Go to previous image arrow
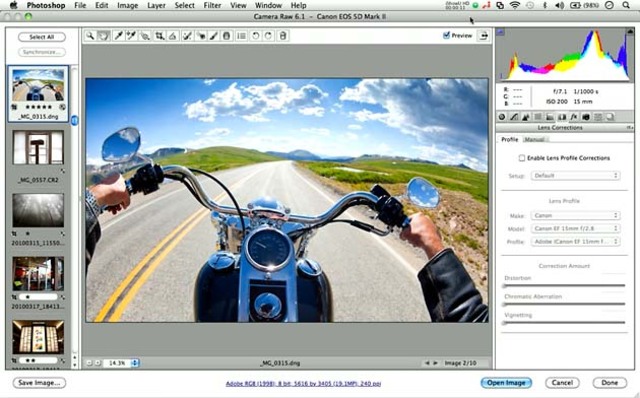640x398 pixels. pos(427,363)
